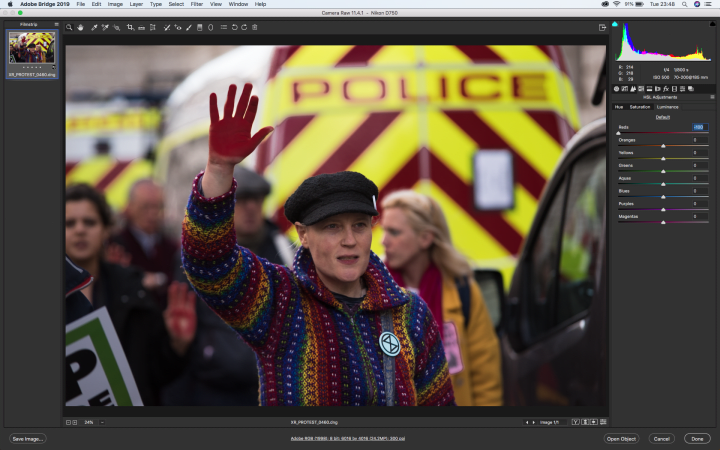The width and height of the screenshot is (720, 450).
Task: Select the Transform tool
Action: click(x=153, y=28)
